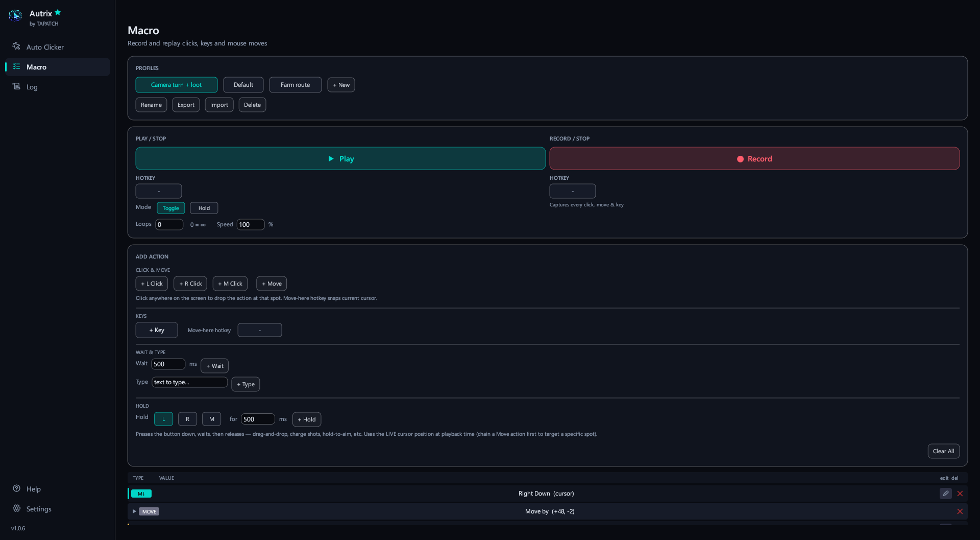This screenshot has height=540, width=980.
Task: Click the Delete profile button
Action: [252, 105]
